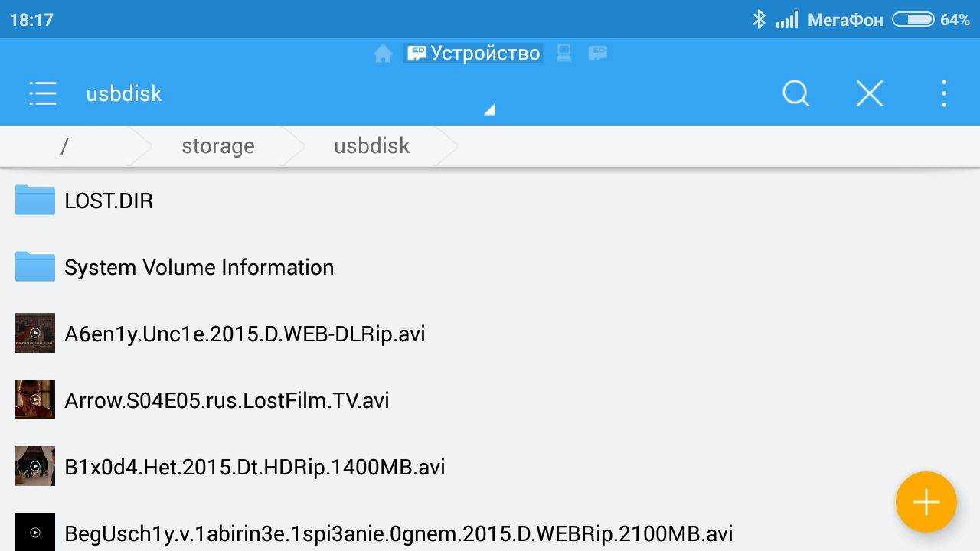Close the current window with the X icon
This screenshot has width=980, height=551.
(870, 93)
